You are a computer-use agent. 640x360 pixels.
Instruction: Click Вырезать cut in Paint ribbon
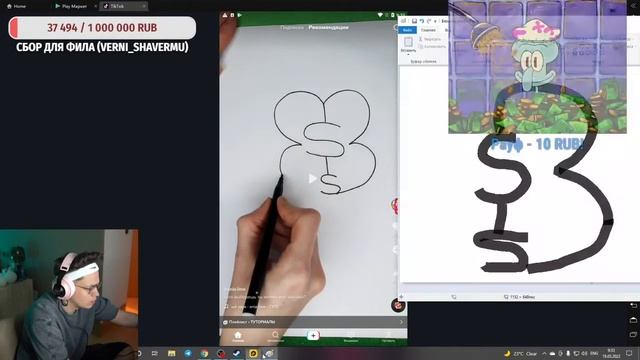click(430, 39)
